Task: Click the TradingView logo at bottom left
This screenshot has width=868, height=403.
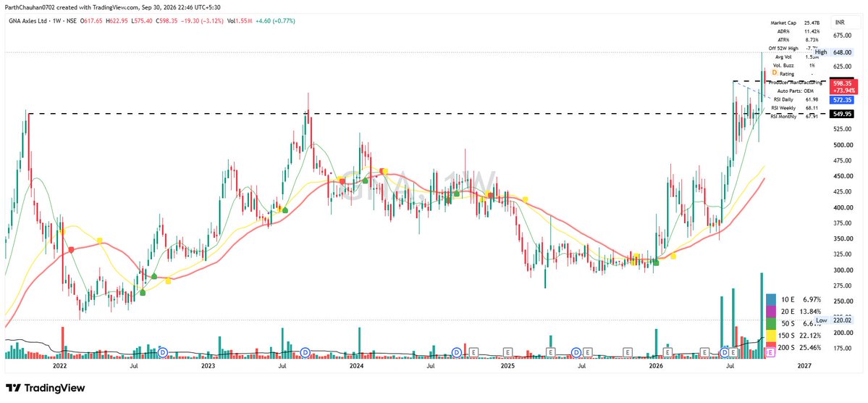Action: [x=46, y=388]
